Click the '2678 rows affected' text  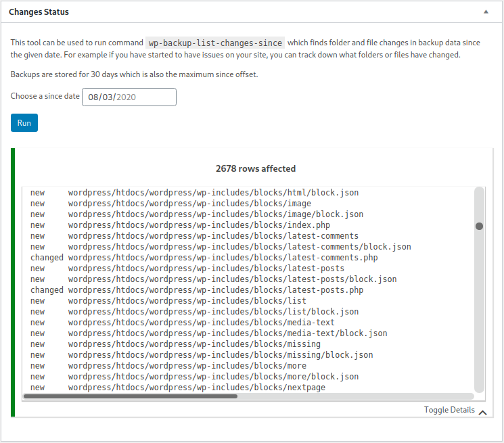tap(256, 168)
